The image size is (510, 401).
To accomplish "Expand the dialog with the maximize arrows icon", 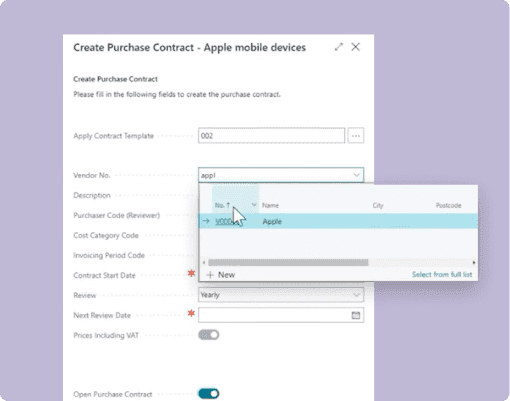I will [x=339, y=47].
